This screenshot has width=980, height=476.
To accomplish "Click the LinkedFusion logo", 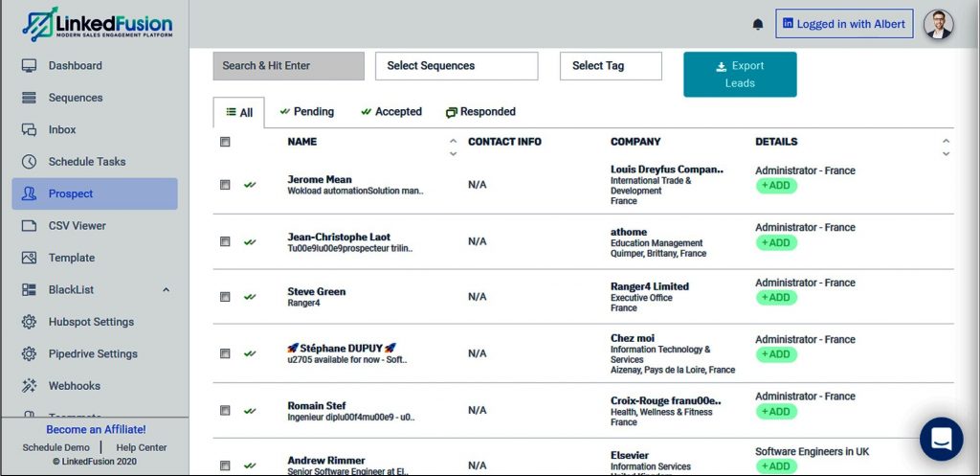I will click(97, 24).
